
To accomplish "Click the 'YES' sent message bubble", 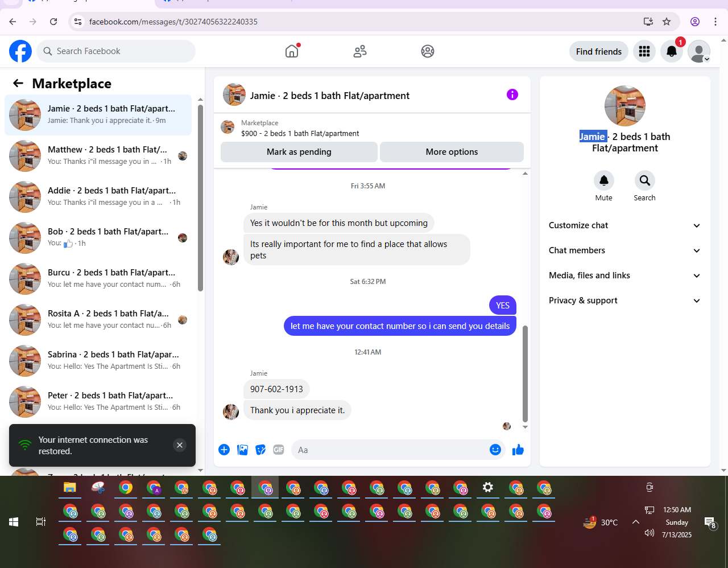I will click(x=503, y=306).
